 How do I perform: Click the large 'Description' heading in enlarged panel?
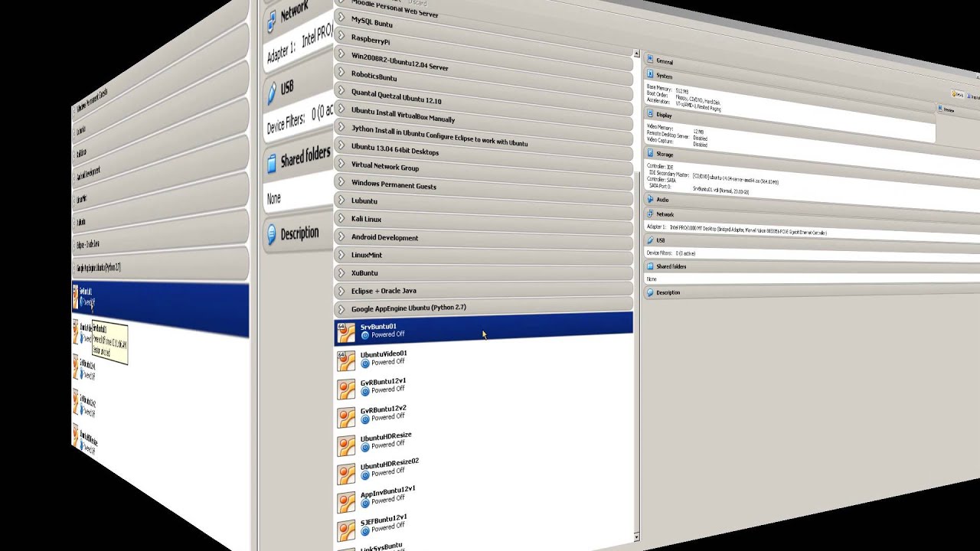(299, 233)
